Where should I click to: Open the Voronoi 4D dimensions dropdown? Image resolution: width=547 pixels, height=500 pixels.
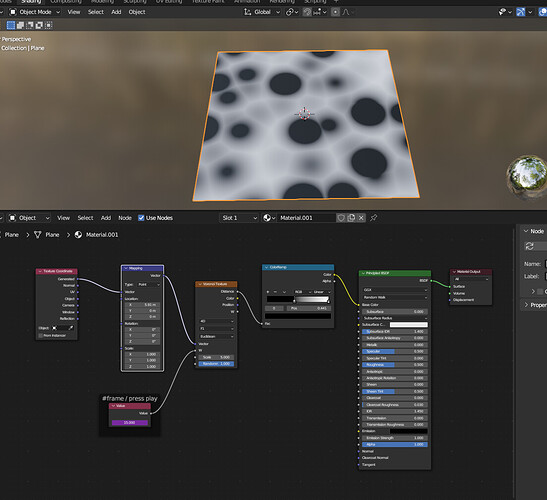tap(216, 321)
